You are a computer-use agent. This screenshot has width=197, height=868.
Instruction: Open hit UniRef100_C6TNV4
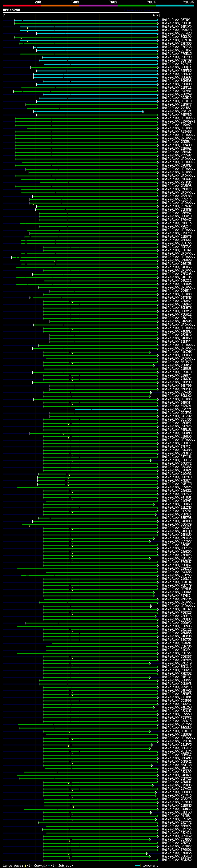click(177, 20)
